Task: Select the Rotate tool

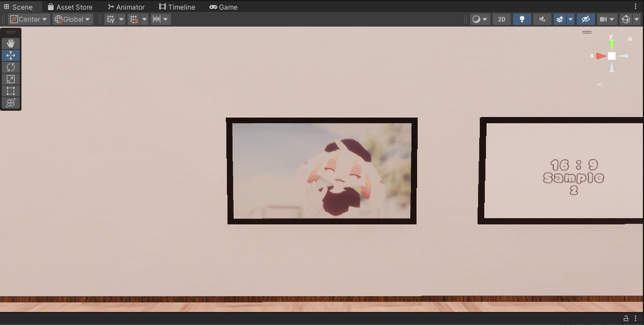Action: tap(11, 67)
